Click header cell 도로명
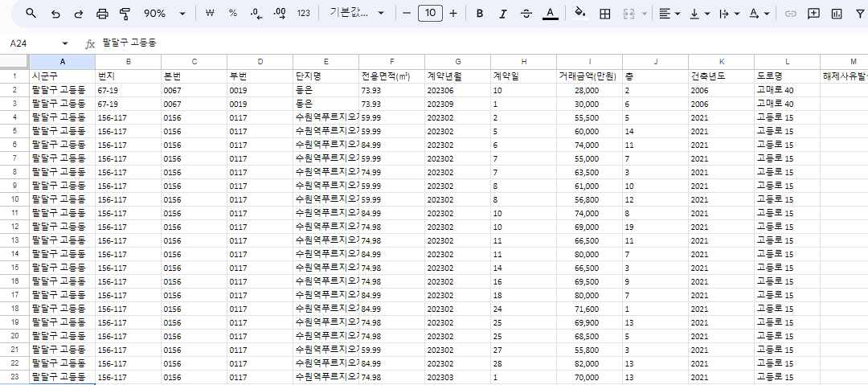The width and height of the screenshot is (868, 385). 787,76
